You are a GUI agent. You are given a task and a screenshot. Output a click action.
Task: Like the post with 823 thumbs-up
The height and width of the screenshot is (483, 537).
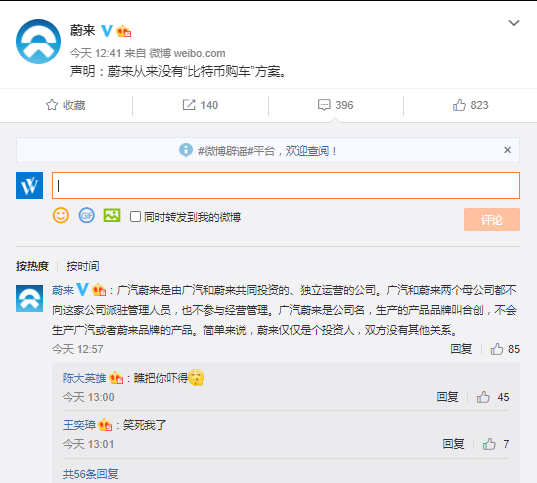pos(459,105)
